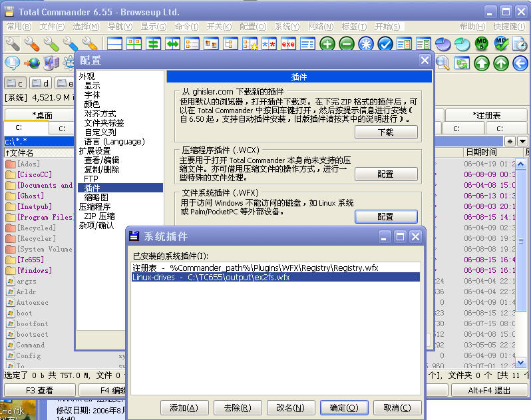
Task: Click the 改名(N) button
Action: [291, 408]
